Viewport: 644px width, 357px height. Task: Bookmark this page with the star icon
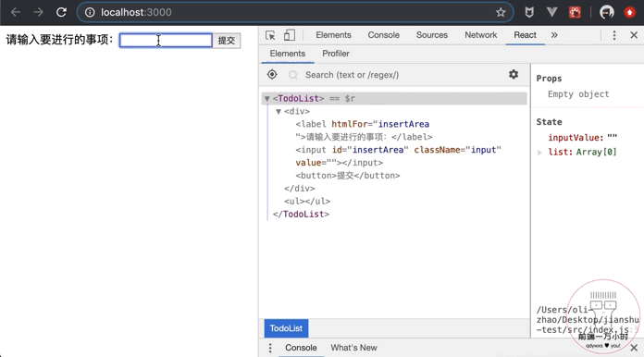[501, 13]
